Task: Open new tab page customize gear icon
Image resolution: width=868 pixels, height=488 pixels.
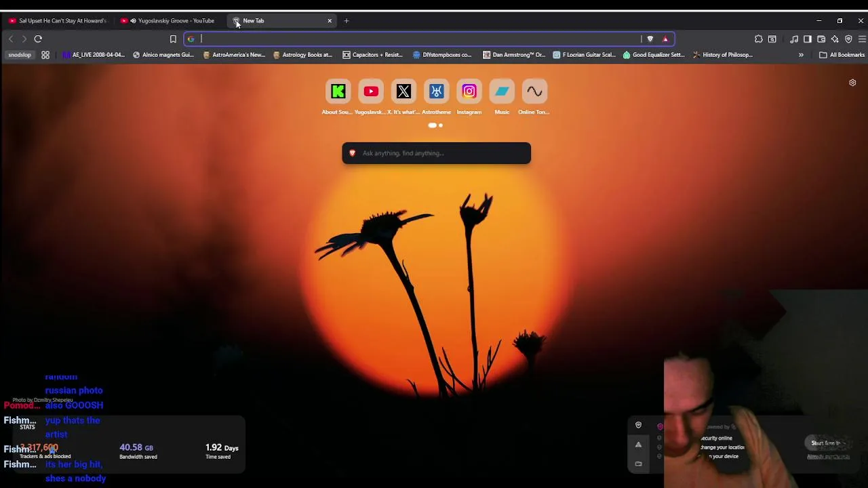Action: 852,83
